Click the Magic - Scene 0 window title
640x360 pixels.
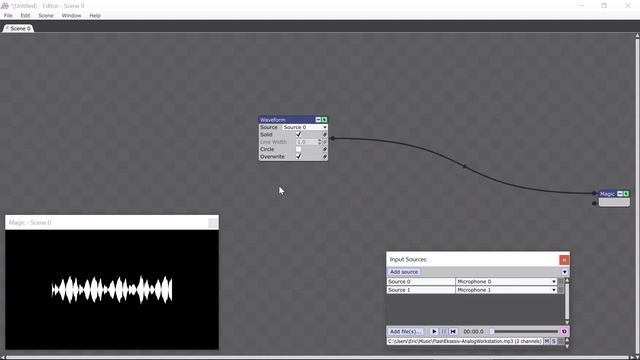coord(30,222)
